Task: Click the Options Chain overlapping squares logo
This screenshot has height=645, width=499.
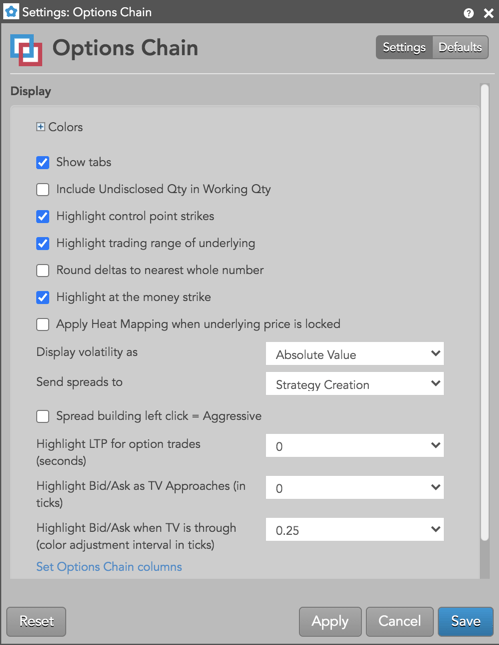Action: (x=26, y=50)
